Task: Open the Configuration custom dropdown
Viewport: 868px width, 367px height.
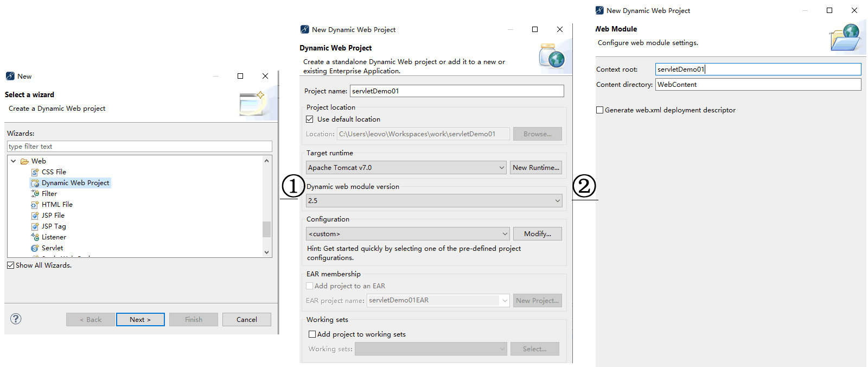Action: [x=407, y=234]
